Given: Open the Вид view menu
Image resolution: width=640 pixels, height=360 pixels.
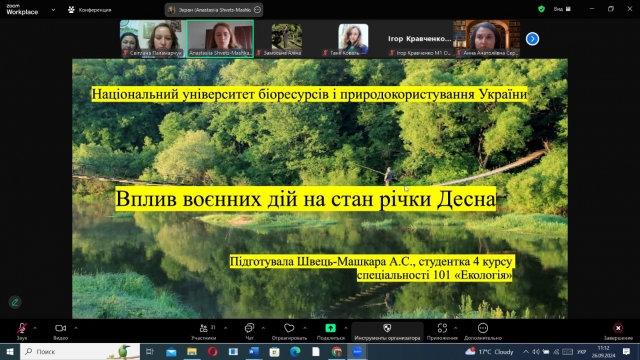Looking at the screenshot, I should coord(562,9).
